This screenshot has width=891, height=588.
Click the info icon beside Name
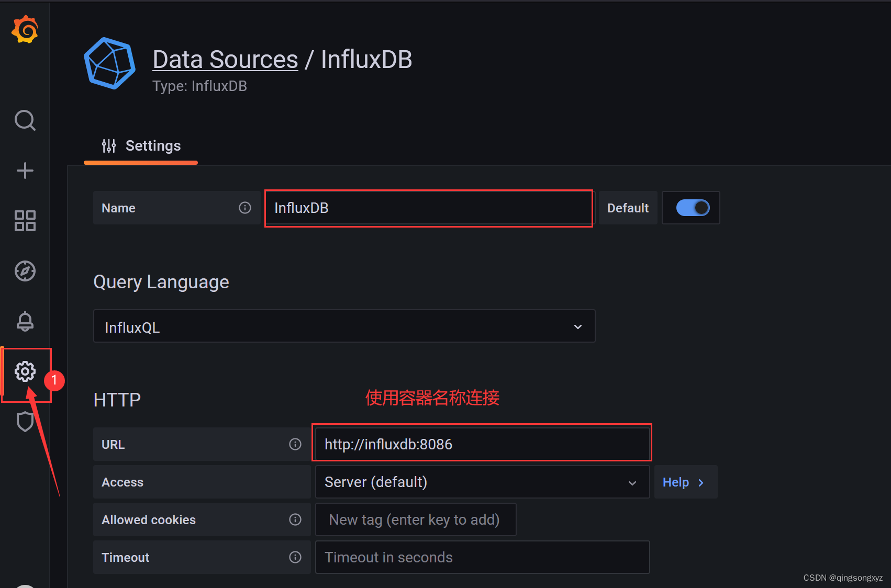pyautogui.click(x=245, y=208)
